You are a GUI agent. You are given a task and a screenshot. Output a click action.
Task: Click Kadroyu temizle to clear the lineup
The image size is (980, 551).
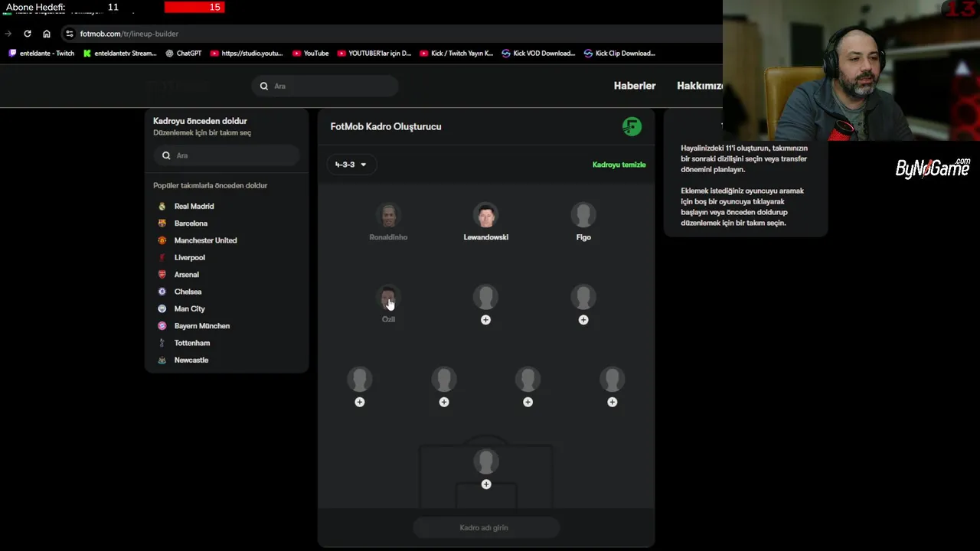619,165
